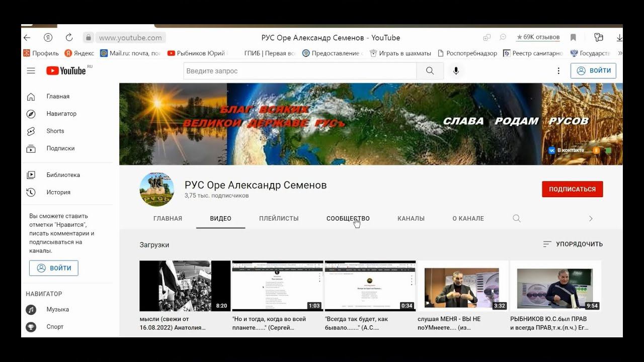Click the padlock site security icon
Viewport: 644px width, 362px height.
pos(89,38)
